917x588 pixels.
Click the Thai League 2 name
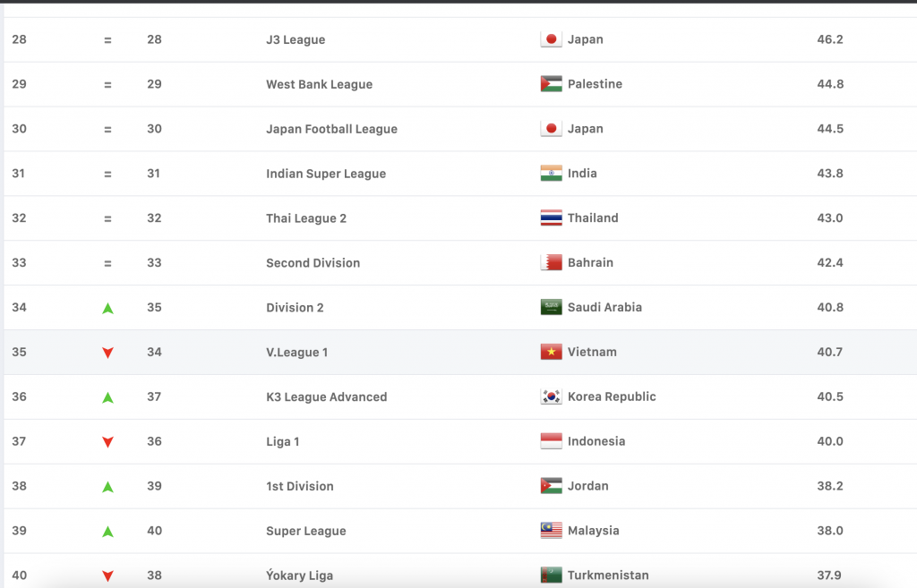pos(306,218)
